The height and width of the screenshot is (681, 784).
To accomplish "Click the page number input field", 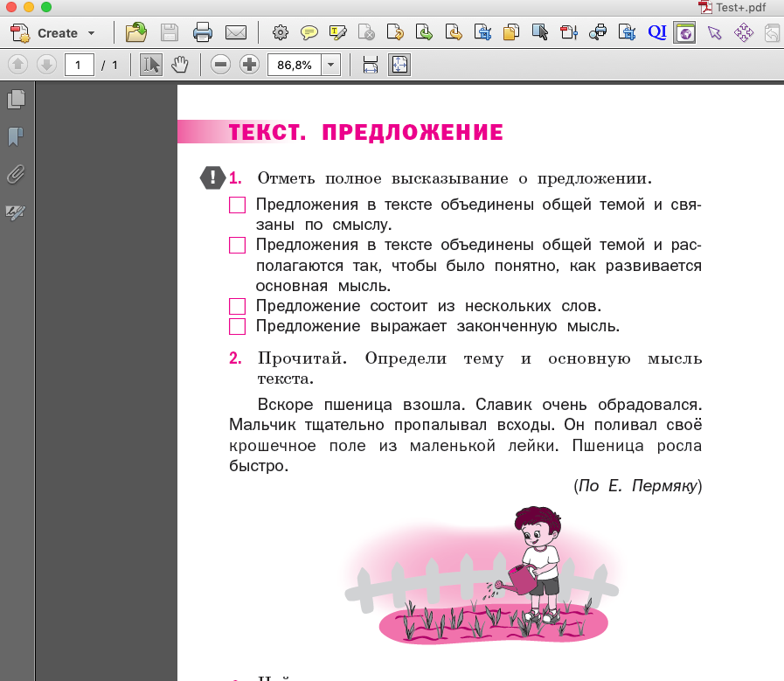I will [79, 65].
